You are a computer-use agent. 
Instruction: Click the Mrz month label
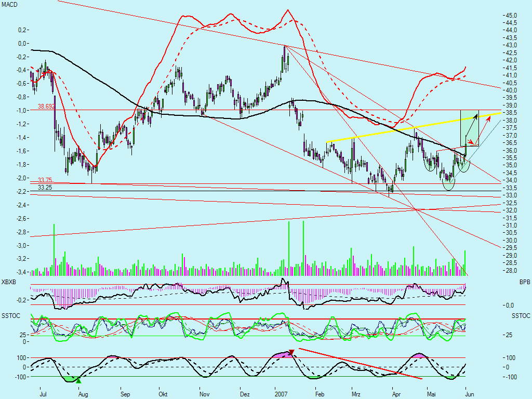point(357,394)
